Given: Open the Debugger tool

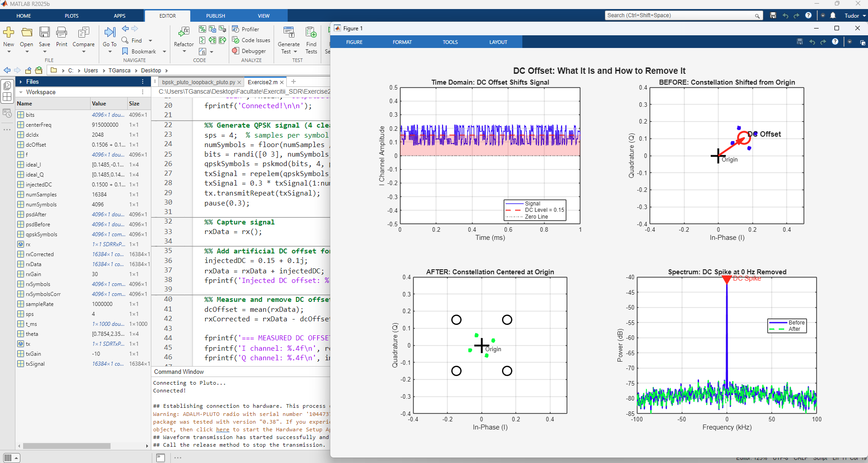Looking at the screenshot, I should (250, 51).
